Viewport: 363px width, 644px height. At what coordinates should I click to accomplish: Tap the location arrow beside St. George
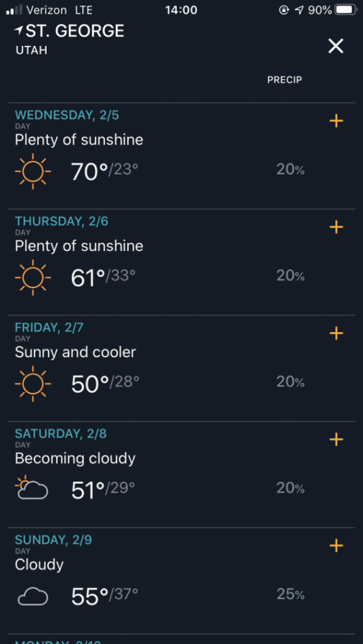tap(19, 30)
